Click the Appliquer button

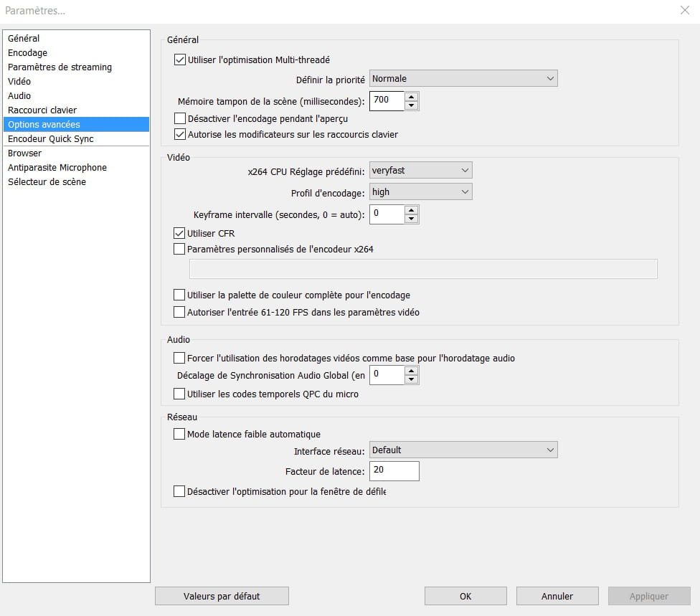point(649,596)
